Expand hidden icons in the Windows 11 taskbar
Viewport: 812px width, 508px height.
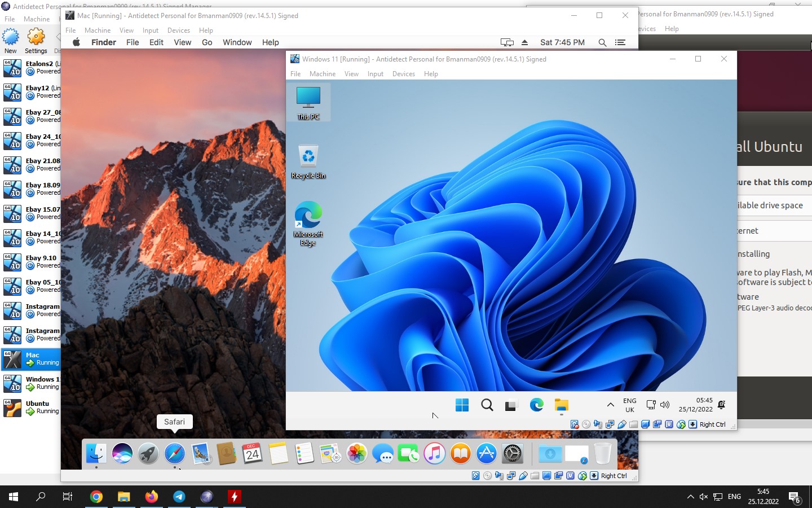(x=611, y=405)
